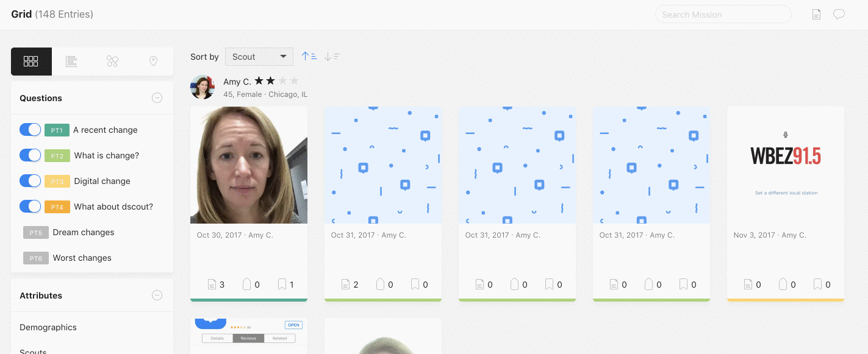Click the PT1 green tag

click(57, 130)
